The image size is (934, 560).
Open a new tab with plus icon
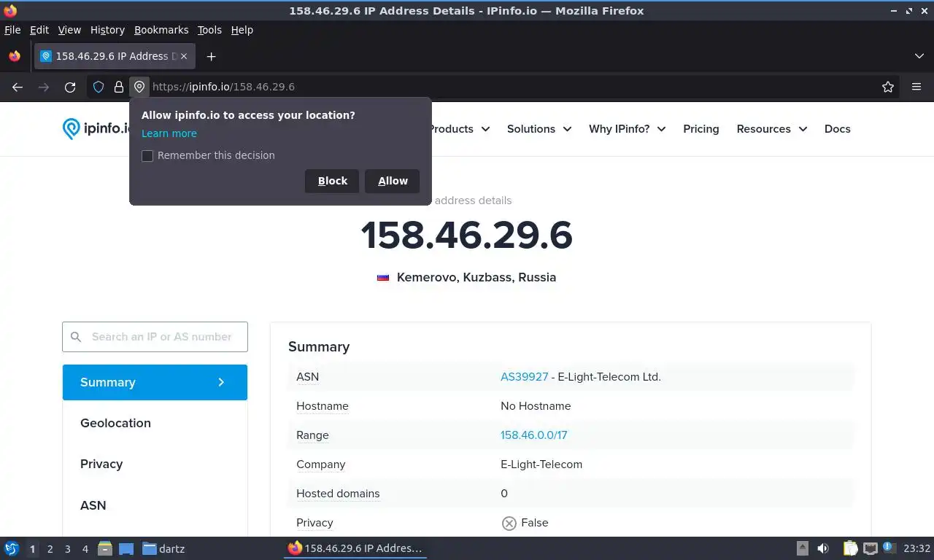[x=211, y=56]
